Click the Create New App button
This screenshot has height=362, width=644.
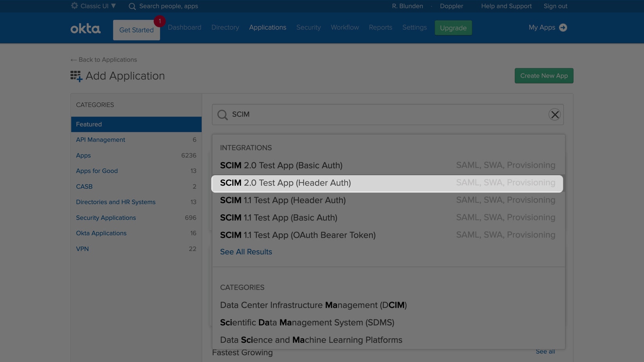tap(544, 76)
